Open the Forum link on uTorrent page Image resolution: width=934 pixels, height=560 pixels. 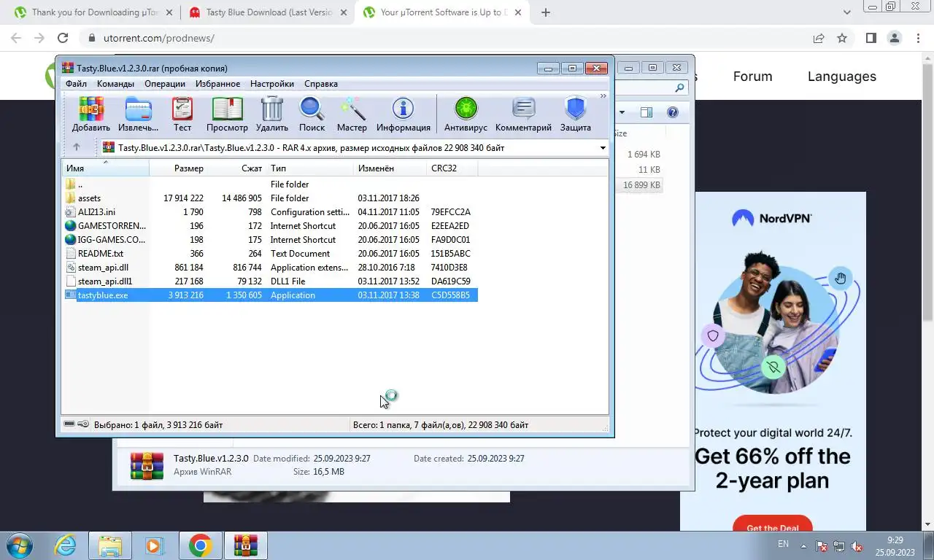tap(752, 76)
